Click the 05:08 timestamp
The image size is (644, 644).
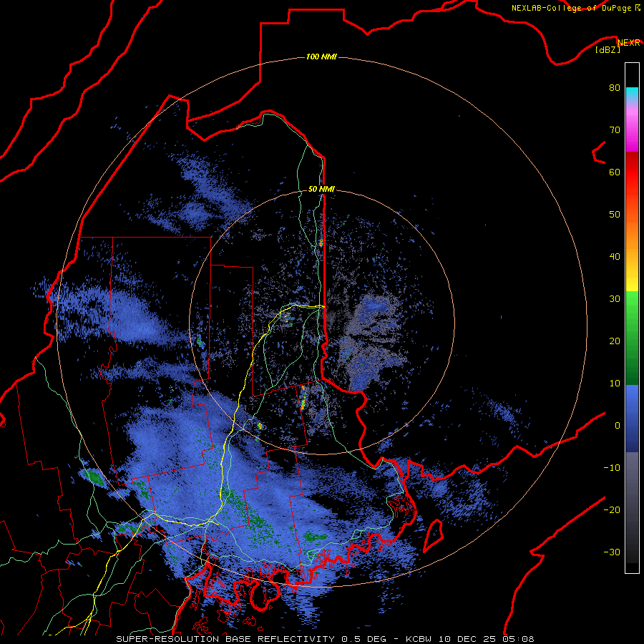(x=517, y=639)
